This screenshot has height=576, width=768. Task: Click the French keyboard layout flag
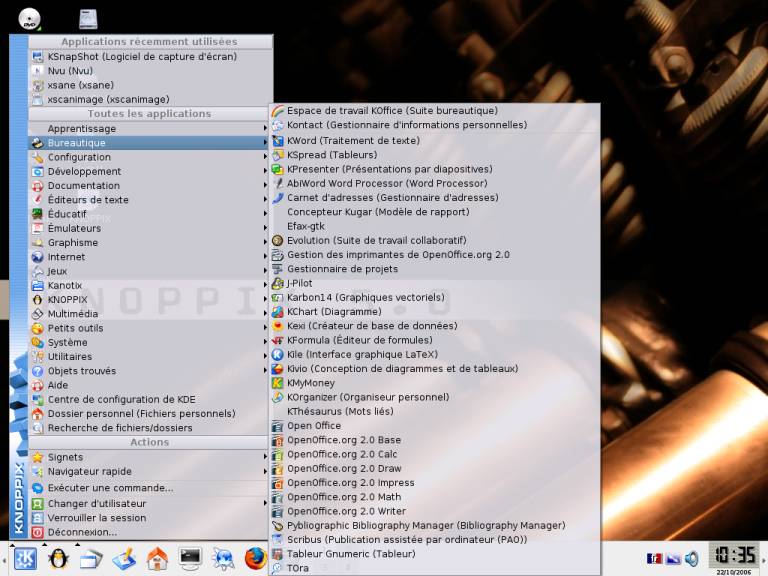click(654, 558)
